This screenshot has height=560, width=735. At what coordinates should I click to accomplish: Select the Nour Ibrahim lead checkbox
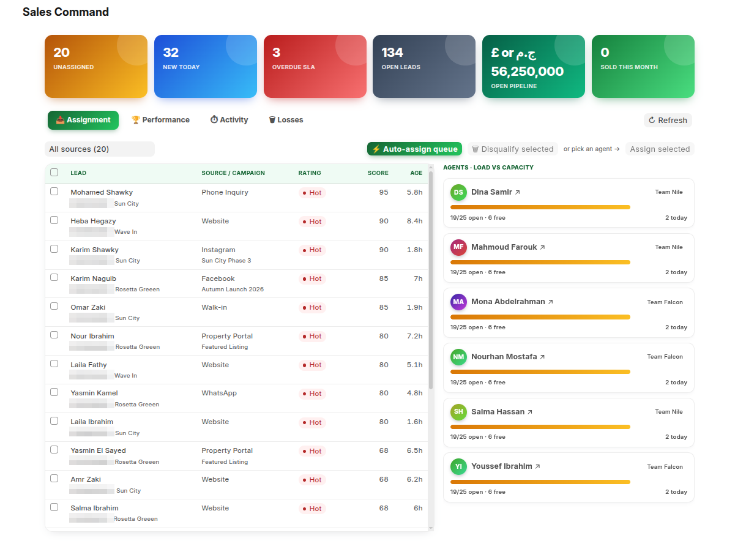(54, 335)
